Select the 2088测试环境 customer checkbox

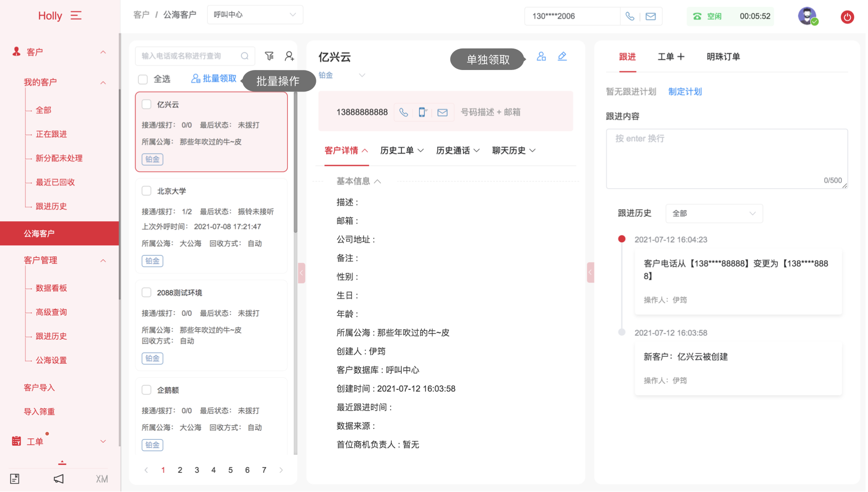147,293
